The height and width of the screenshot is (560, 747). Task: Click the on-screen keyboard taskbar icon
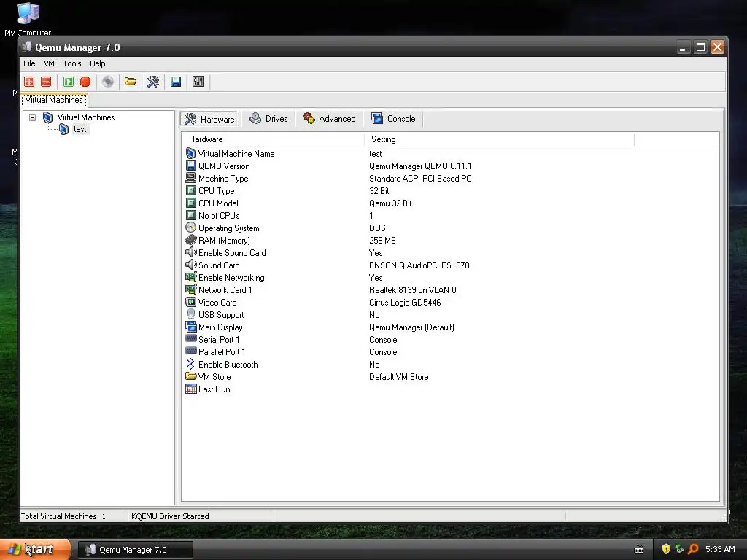639,550
